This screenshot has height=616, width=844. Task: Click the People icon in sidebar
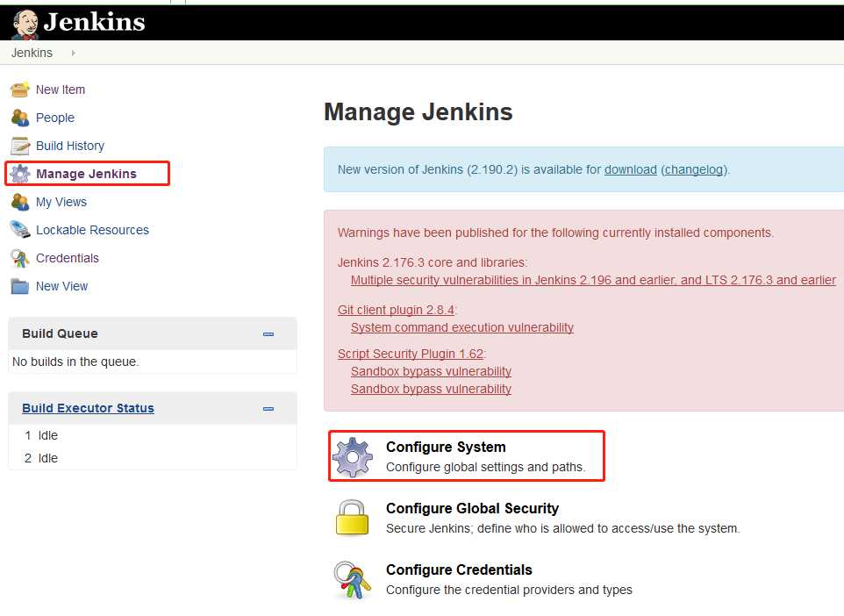20,118
